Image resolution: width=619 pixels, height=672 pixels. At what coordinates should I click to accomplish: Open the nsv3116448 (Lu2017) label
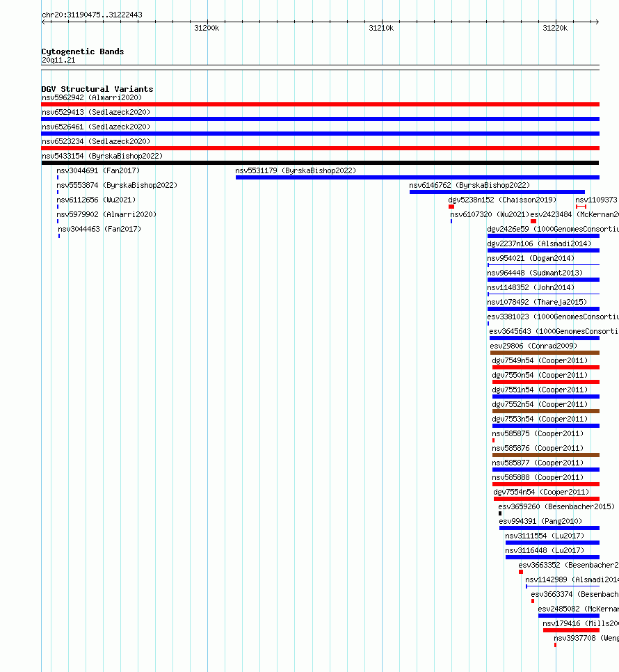[545, 550]
